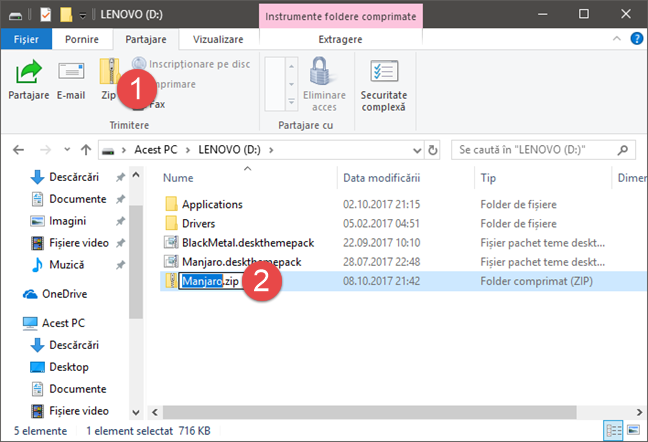
Task: Switch to the Pornire tab
Action: click(82, 39)
